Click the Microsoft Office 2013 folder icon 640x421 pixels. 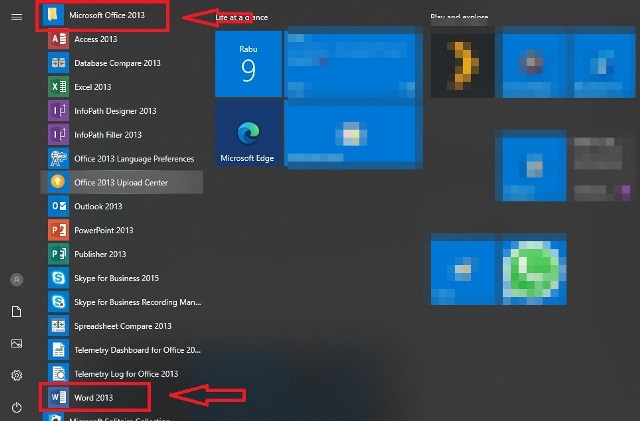(53, 15)
